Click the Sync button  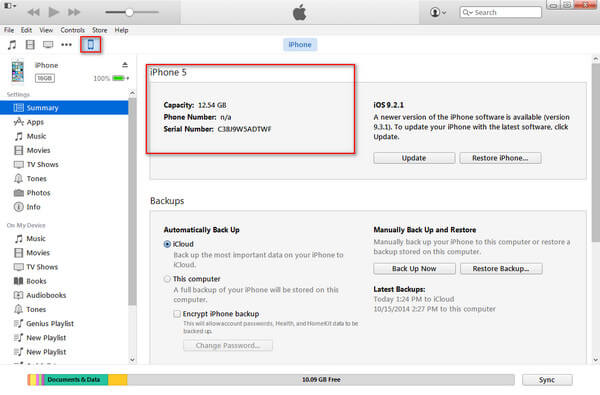(x=547, y=380)
